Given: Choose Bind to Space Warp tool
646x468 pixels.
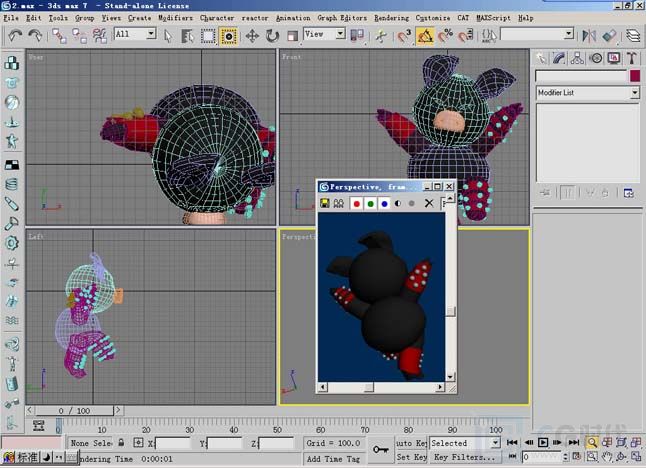Looking at the screenshot, I should (x=99, y=36).
